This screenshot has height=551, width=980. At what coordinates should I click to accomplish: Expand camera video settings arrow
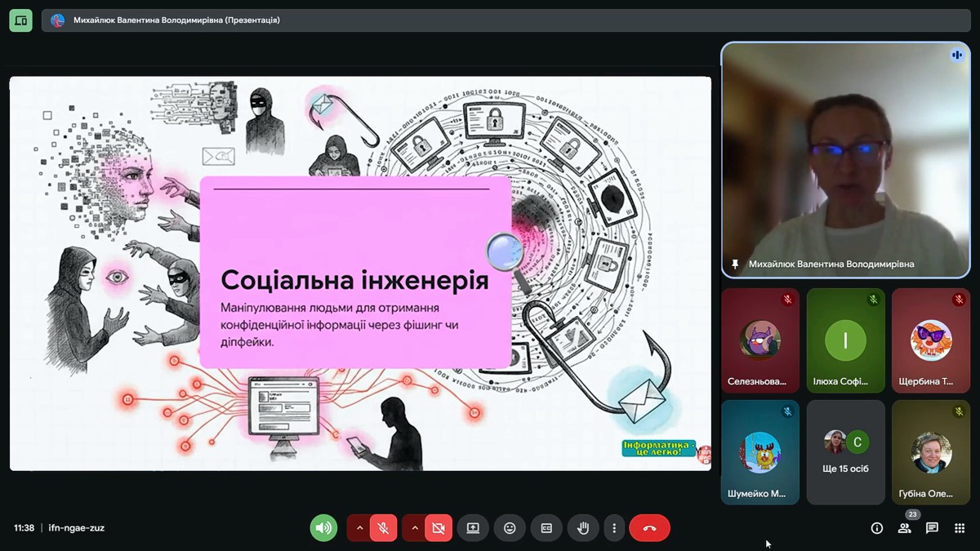tap(415, 528)
